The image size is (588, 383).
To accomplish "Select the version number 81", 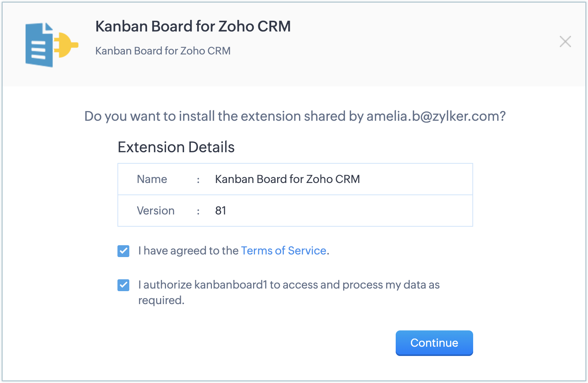I will point(220,211).
